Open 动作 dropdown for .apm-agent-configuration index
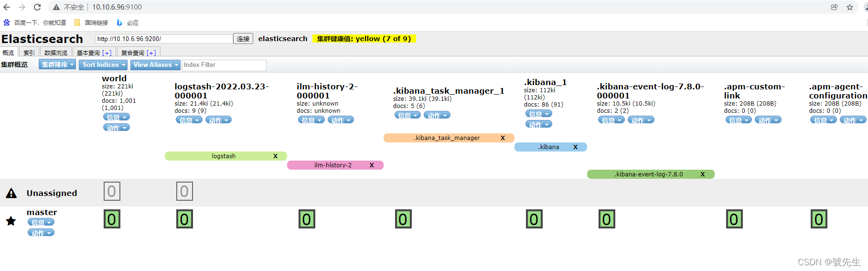Screen dimensions: 868x271 (853, 120)
